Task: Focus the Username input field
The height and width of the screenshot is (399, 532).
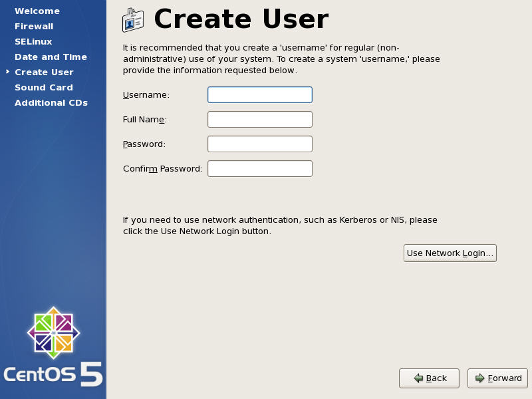Action: tap(260, 94)
